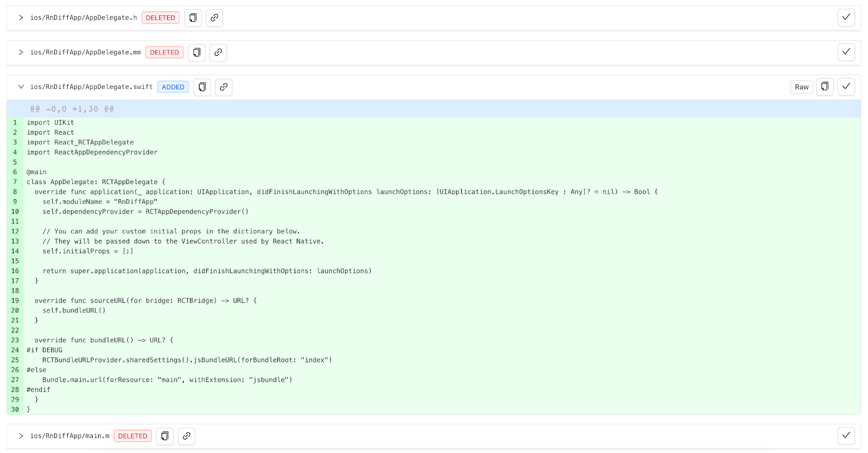Copy anchor link for AppDelegate.mm
Image resolution: width=868 pixels, height=453 pixels.
[x=218, y=53]
